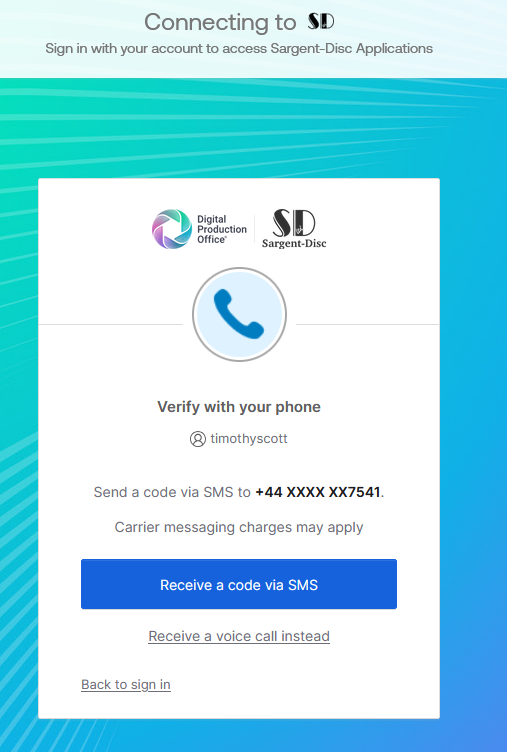
Task: Select the Digital Production Office wordmark text
Action: [222, 229]
